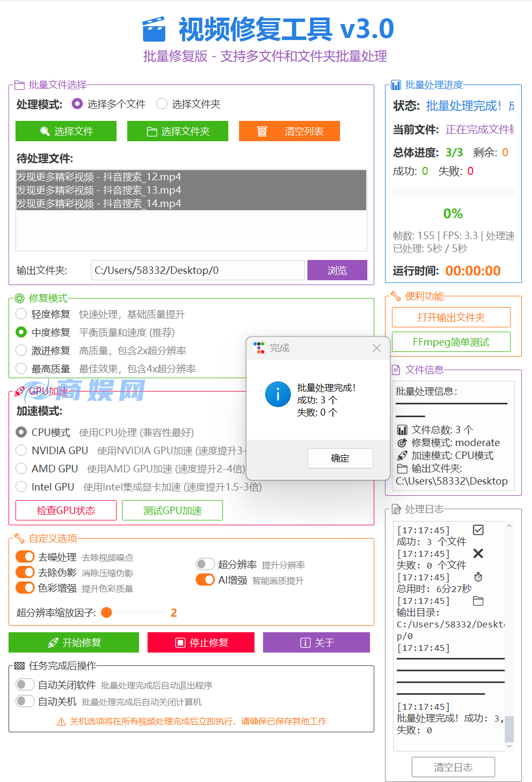Screen dimensions: 532x782
Task: Click 浏览 to choose output folder
Action: (x=337, y=270)
